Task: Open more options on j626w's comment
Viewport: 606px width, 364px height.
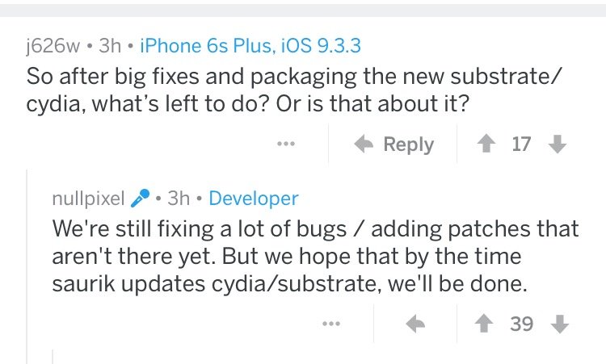Action: coord(285,144)
